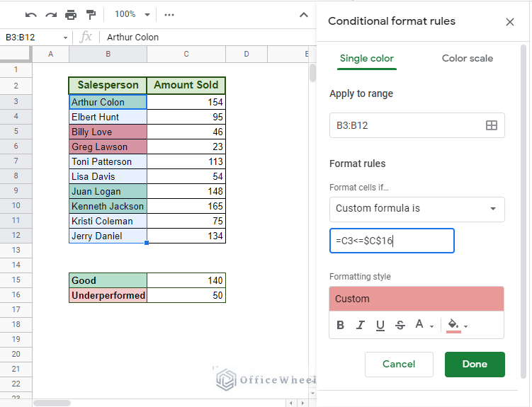The height and width of the screenshot is (407, 532).
Task: Select the Single color tab
Action: 366,58
